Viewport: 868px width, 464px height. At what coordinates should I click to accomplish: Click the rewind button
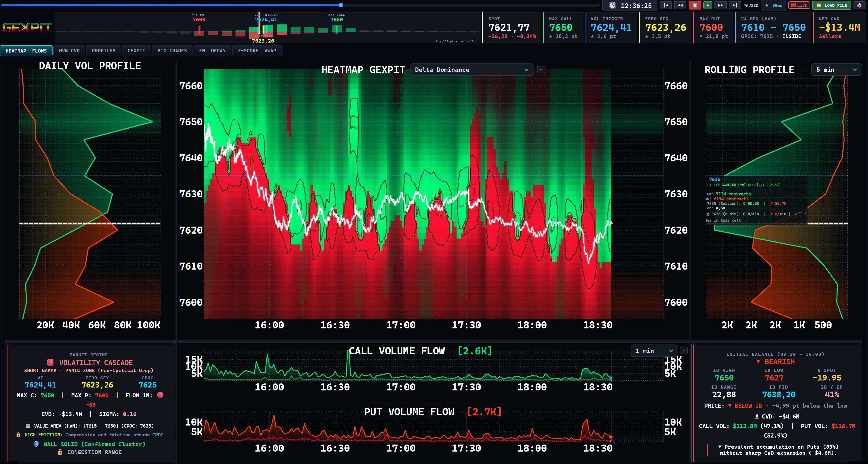pos(680,5)
